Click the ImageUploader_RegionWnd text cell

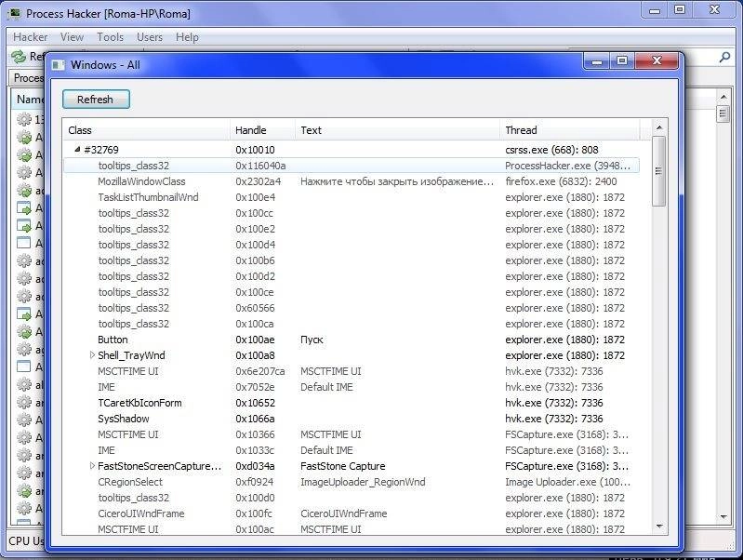click(x=363, y=482)
